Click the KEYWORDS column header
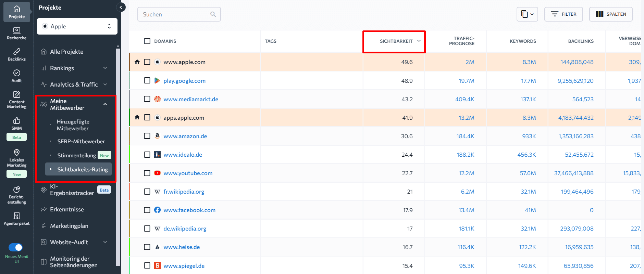The height and width of the screenshot is (274, 644). click(x=523, y=41)
